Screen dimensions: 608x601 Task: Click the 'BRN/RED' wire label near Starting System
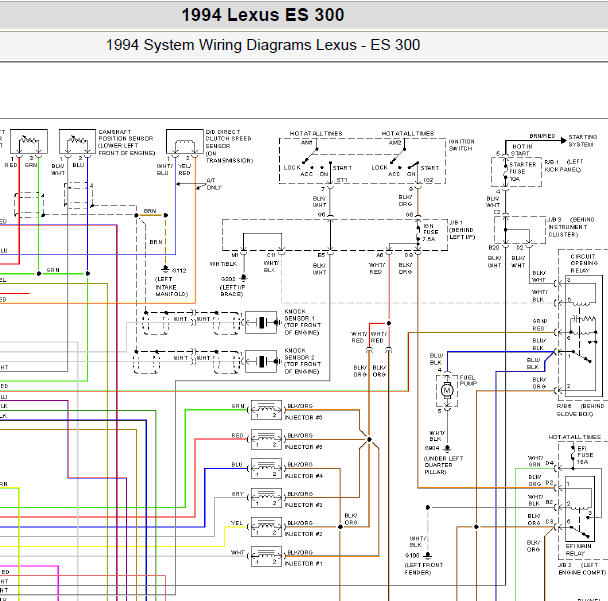542,136
